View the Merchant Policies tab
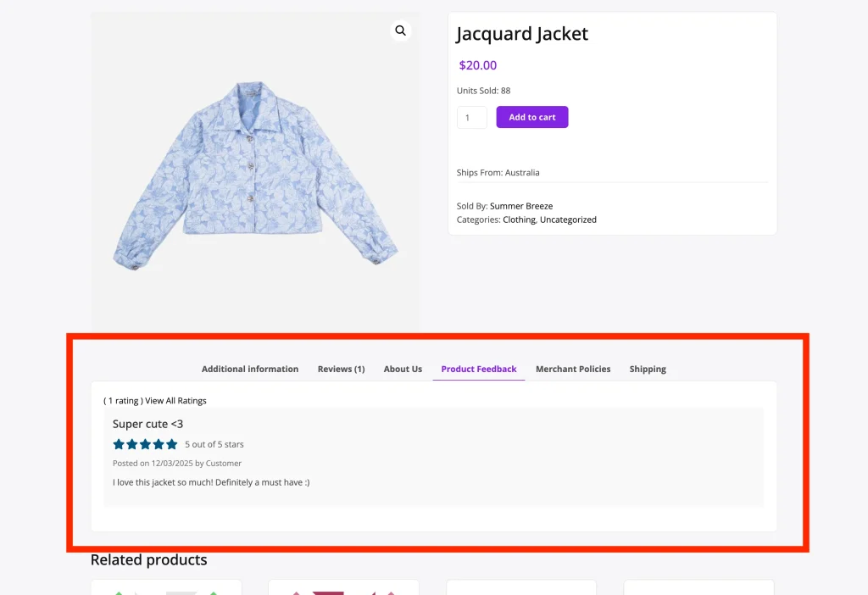The width and height of the screenshot is (868, 595). 573,370
